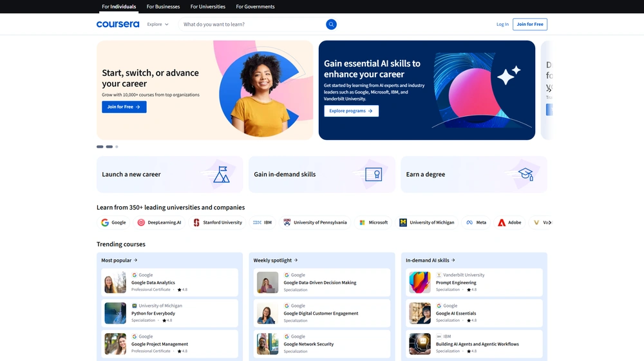The width and height of the screenshot is (644, 361).
Task: Select the For Universities tab
Action: pyautogui.click(x=208, y=6)
